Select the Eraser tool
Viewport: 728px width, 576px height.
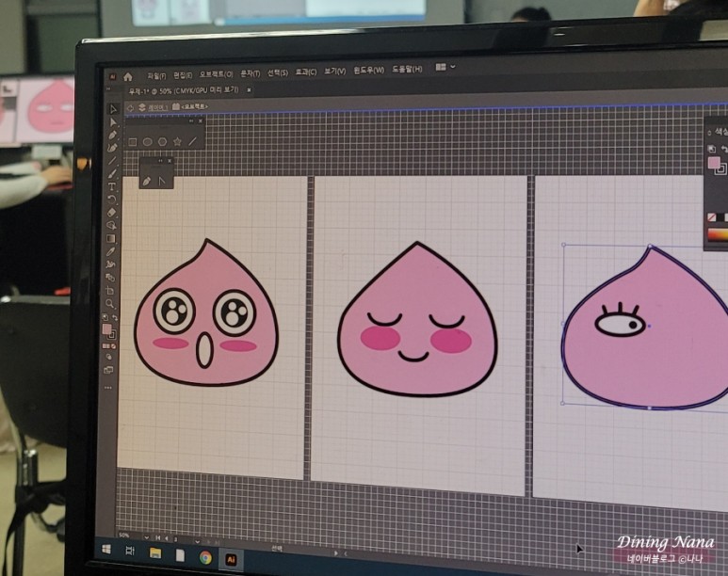111,213
